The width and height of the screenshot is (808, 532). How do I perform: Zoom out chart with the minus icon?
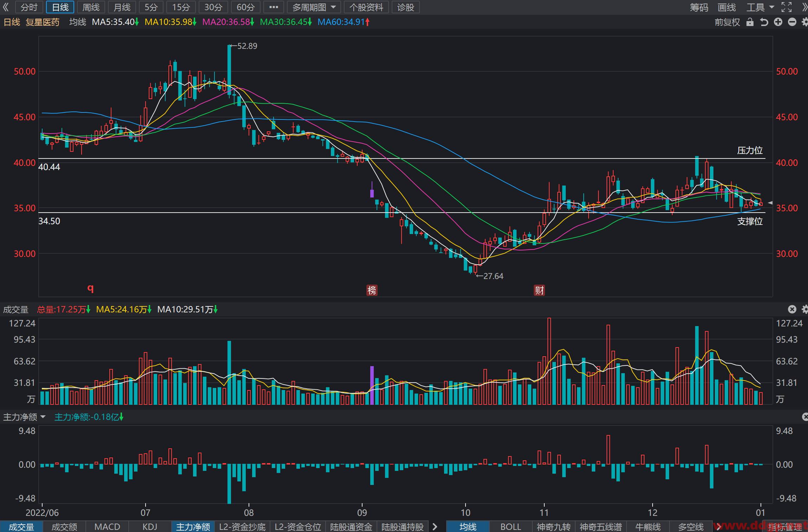792,22
